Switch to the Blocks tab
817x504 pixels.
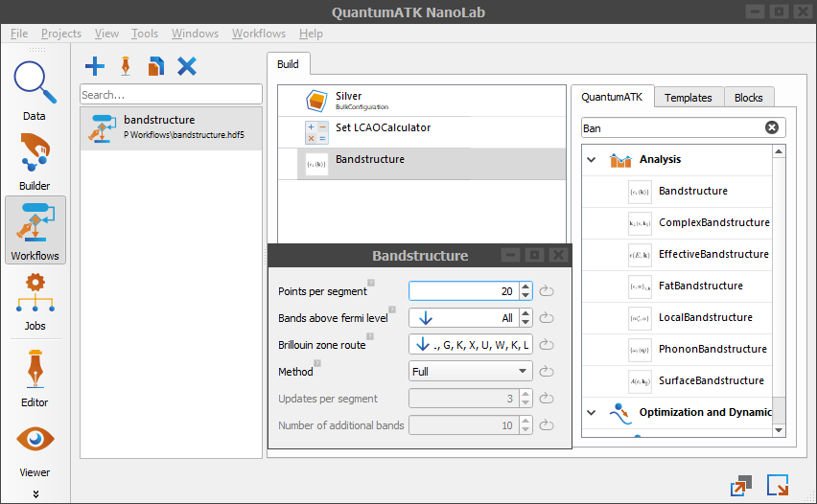point(749,98)
